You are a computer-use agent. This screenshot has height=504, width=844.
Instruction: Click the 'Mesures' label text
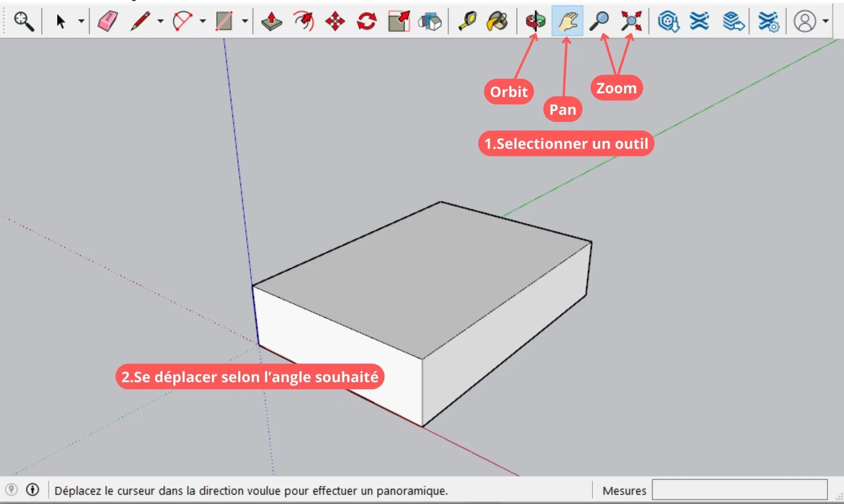coord(624,491)
